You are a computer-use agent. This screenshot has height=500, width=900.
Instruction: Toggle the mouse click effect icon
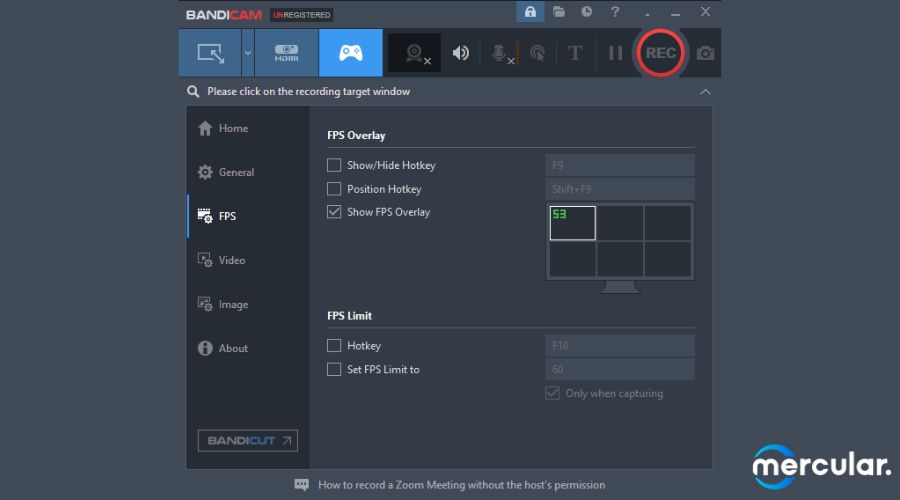(x=538, y=53)
